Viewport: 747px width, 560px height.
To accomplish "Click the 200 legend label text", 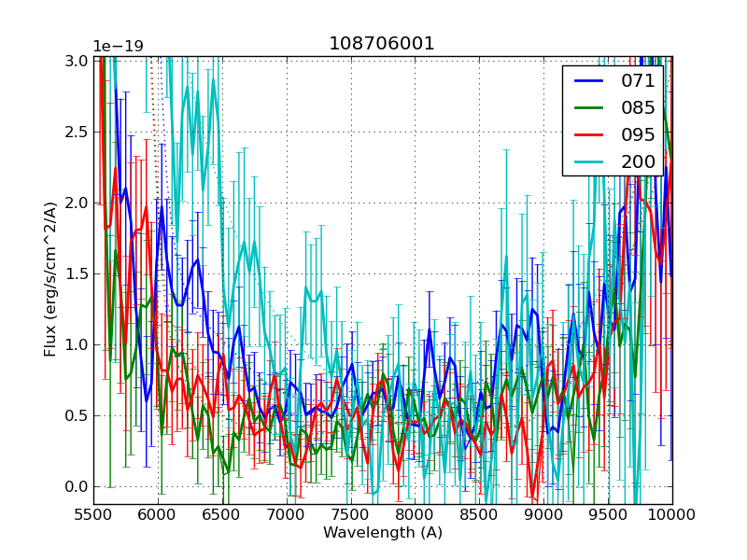I will point(638,161).
